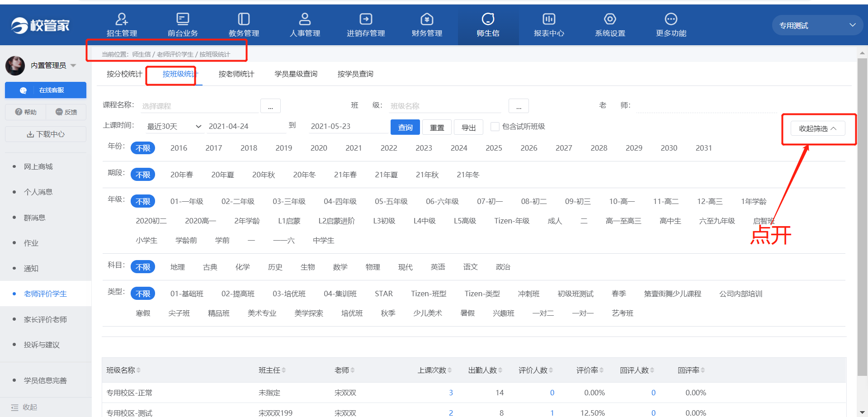Click 课程名称 input field

tap(199, 106)
